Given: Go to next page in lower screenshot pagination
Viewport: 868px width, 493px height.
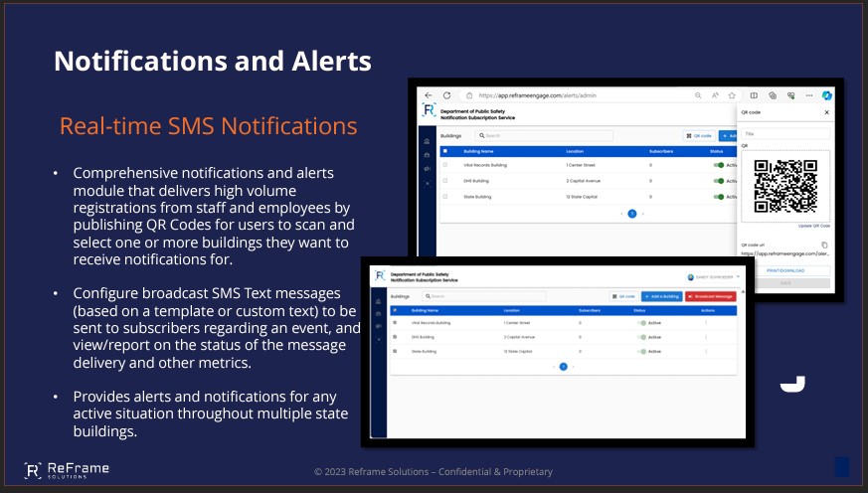Looking at the screenshot, I should click(574, 367).
